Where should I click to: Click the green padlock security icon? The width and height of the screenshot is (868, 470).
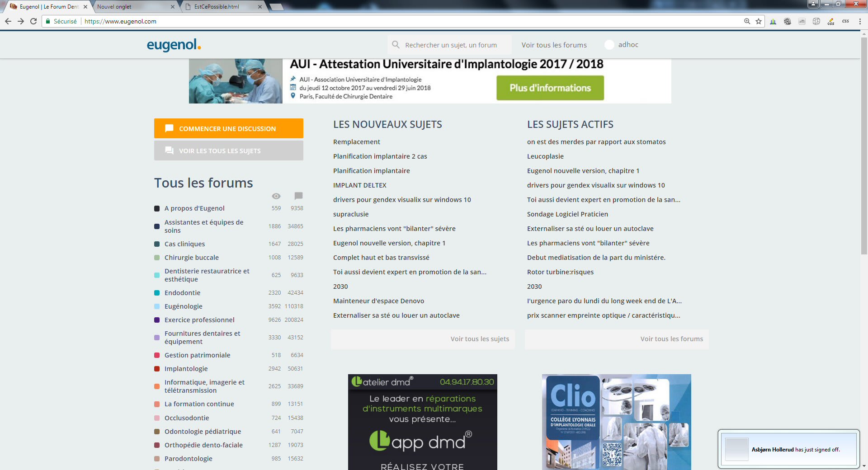click(48, 21)
